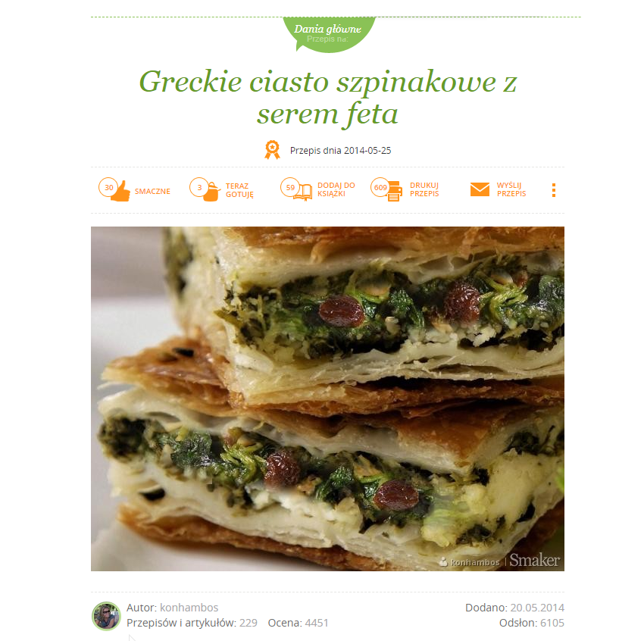Click the 609 print count circle
The height and width of the screenshot is (644, 644).
[380, 187]
